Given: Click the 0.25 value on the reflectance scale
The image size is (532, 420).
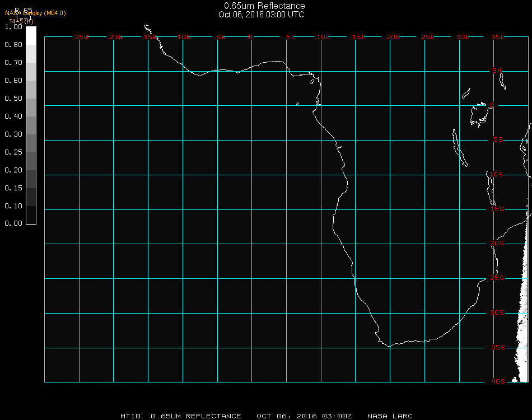Looking at the screenshot, I should 13,152.
